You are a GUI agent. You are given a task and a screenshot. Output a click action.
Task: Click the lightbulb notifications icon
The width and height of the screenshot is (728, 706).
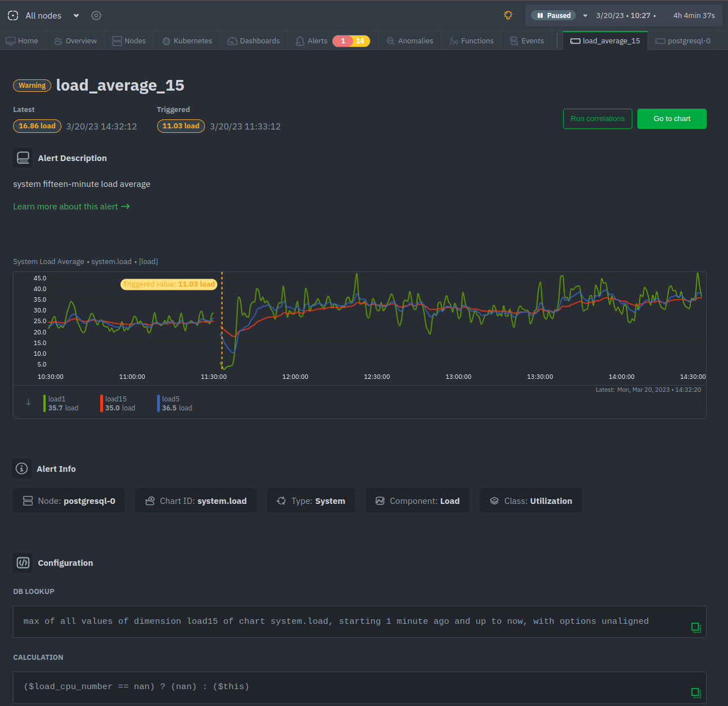pos(508,15)
